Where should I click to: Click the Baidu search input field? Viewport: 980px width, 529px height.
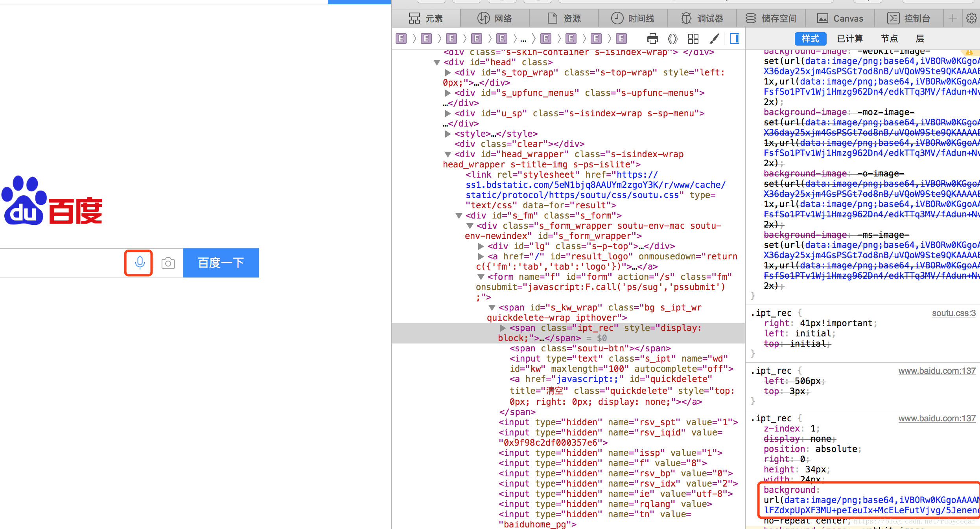pos(59,263)
